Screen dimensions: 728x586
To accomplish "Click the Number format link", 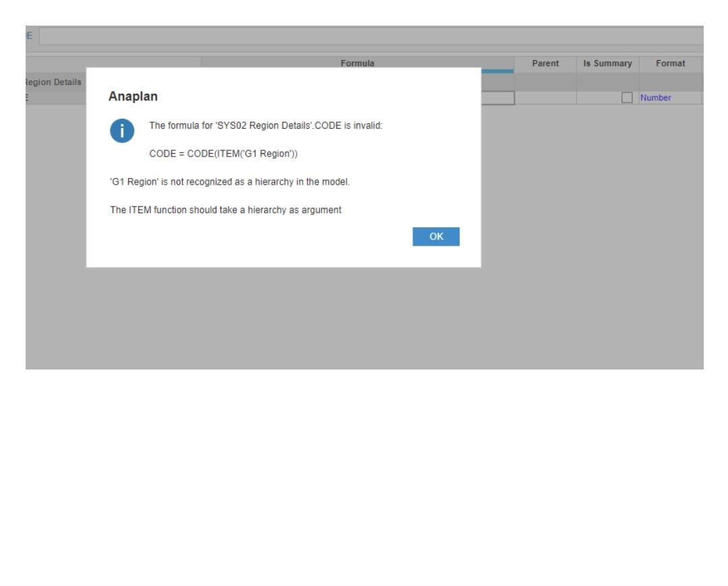I will click(655, 98).
